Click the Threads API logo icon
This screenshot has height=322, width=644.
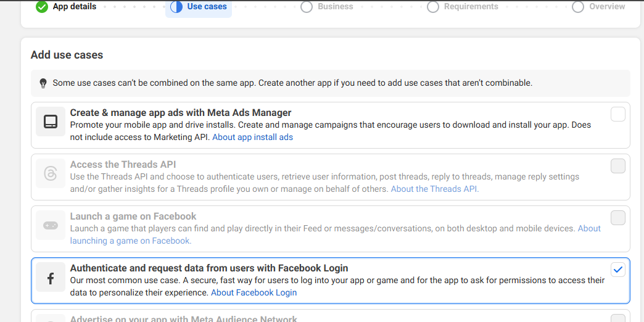(51, 174)
